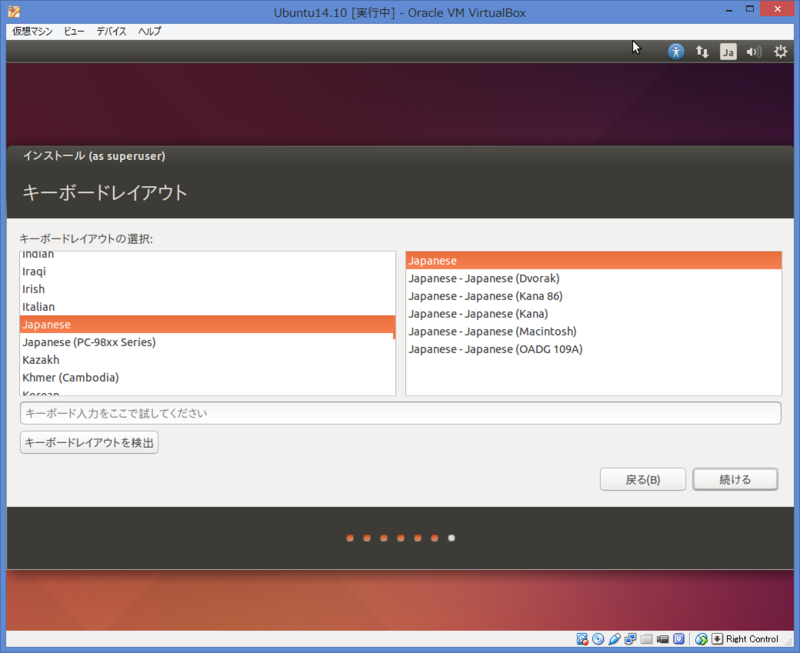Viewport: 800px width, 653px height.
Task: Click the keyboard test input field
Action: 400,414
